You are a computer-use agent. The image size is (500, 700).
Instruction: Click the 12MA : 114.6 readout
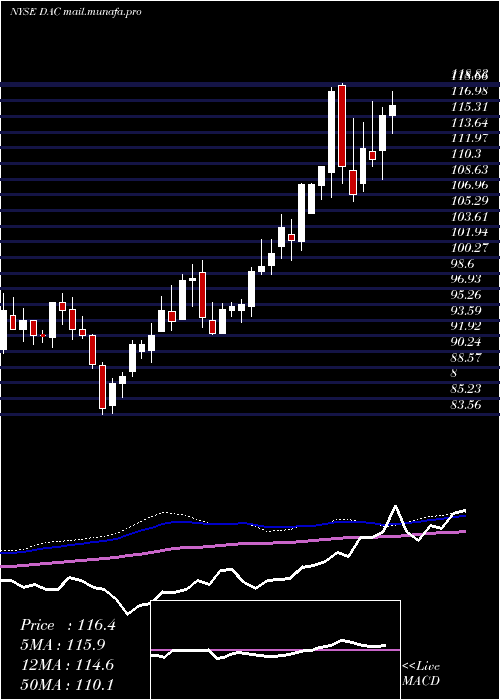[67, 665]
